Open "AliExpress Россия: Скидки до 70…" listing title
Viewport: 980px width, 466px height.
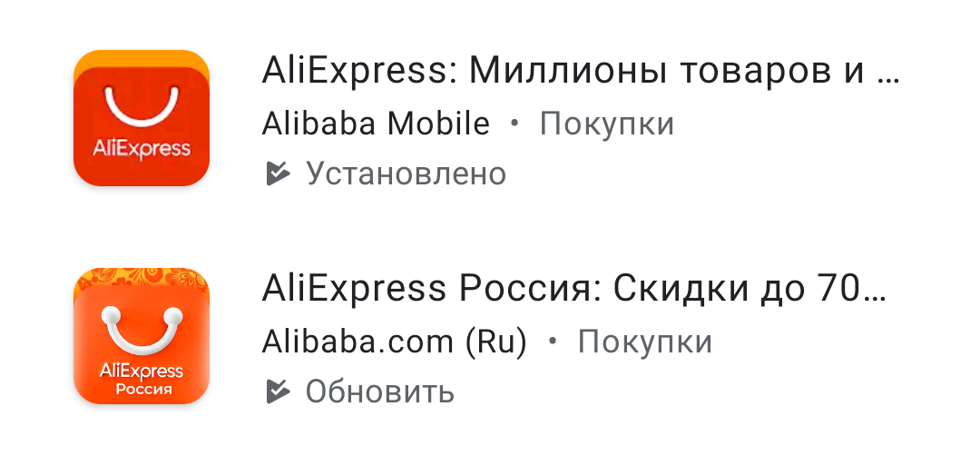(x=574, y=290)
